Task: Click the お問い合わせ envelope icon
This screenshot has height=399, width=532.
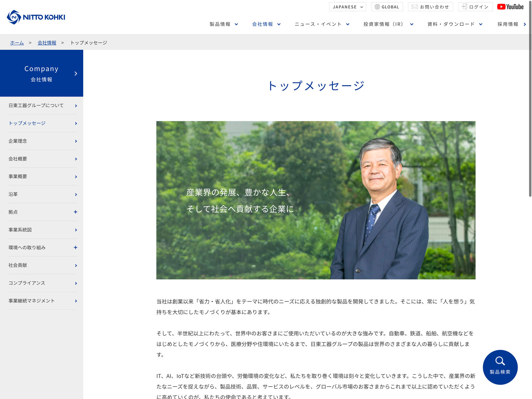Action: [x=414, y=7]
